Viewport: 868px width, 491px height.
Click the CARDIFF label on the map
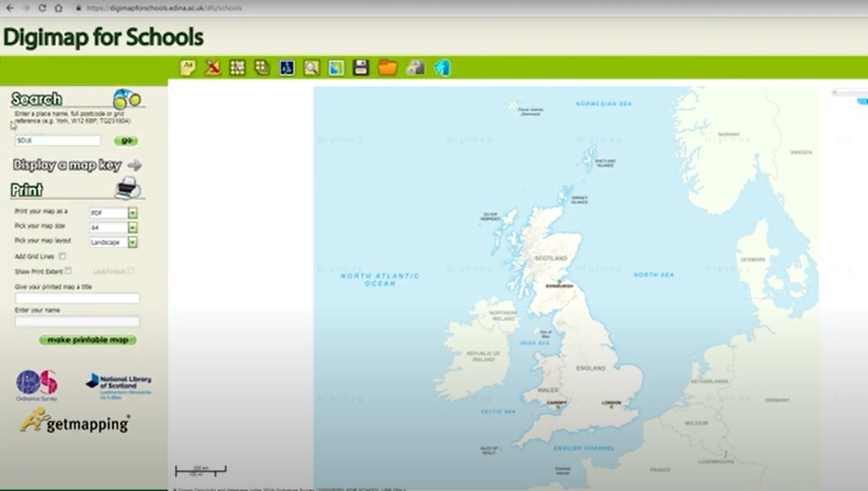557,403
